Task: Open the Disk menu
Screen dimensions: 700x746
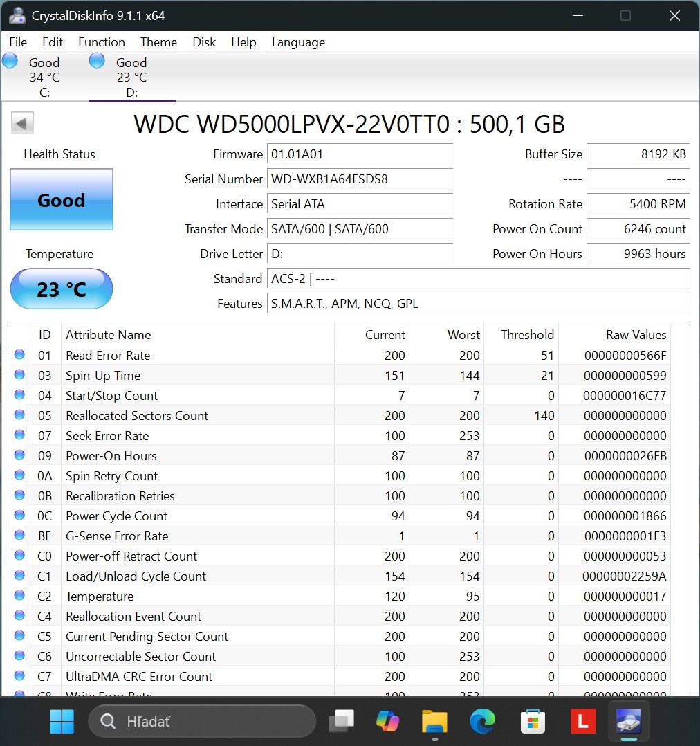Action: (x=204, y=42)
